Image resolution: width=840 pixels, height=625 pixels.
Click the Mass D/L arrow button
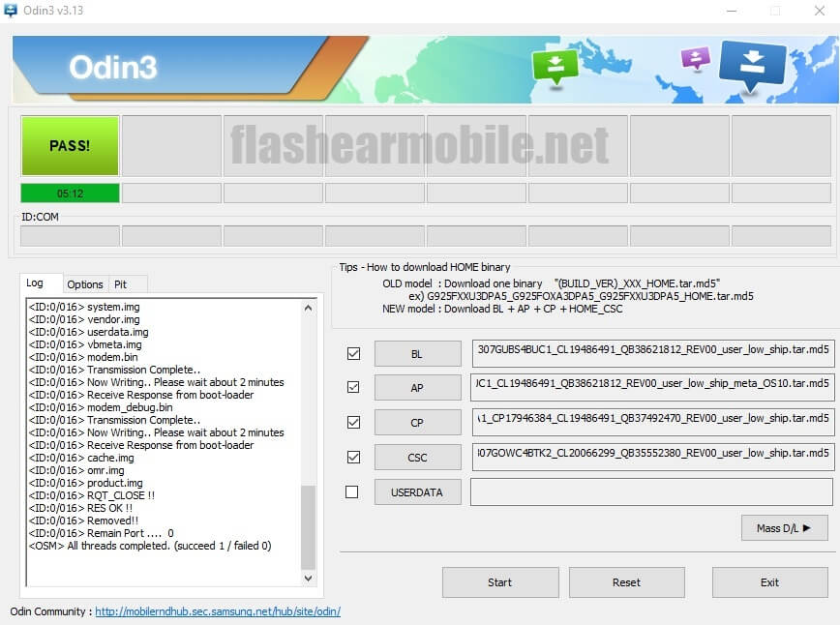784,528
